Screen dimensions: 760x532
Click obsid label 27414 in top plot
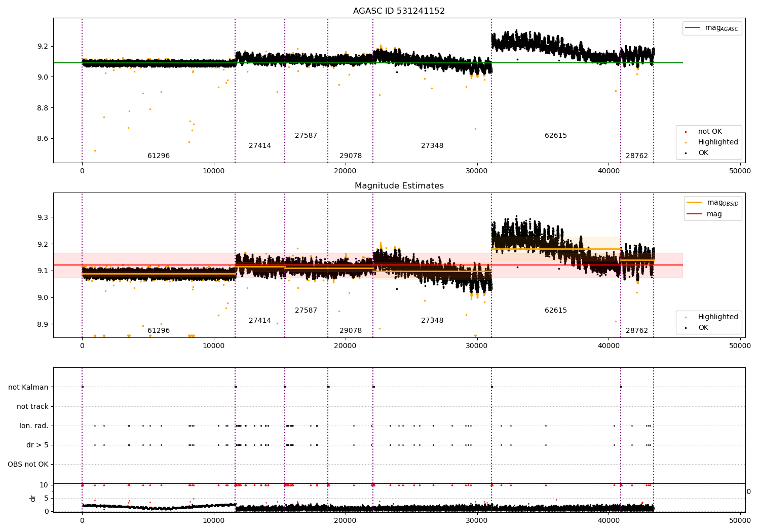[260, 146]
